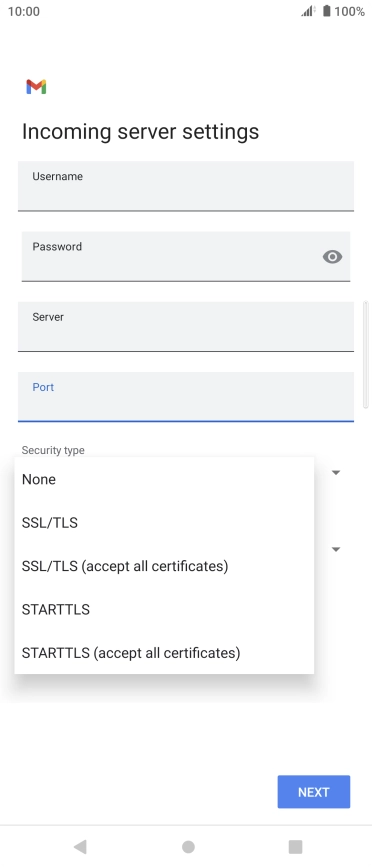Viewport: 372px width, 868px height.
Task: Click the NEXT button
Action: [313, 792]
